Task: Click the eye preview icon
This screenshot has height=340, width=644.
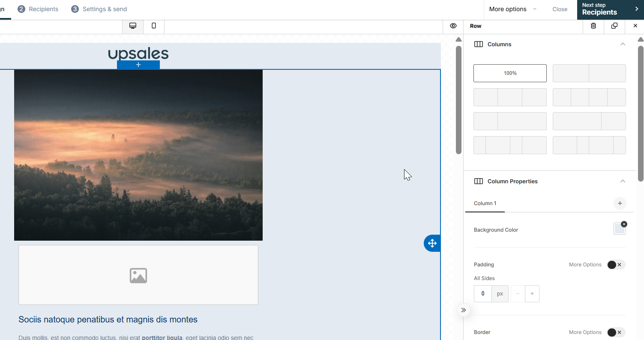Action: point(453,26)
